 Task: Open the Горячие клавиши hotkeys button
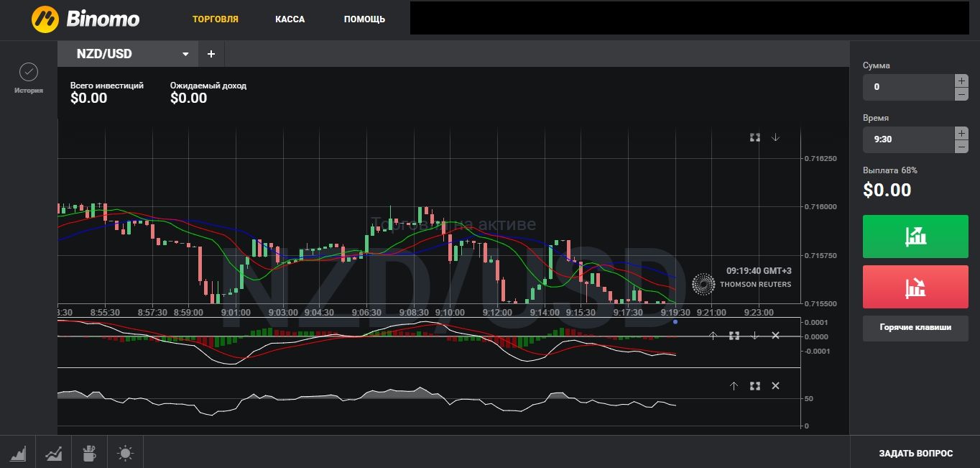click(x=915, y=328)
